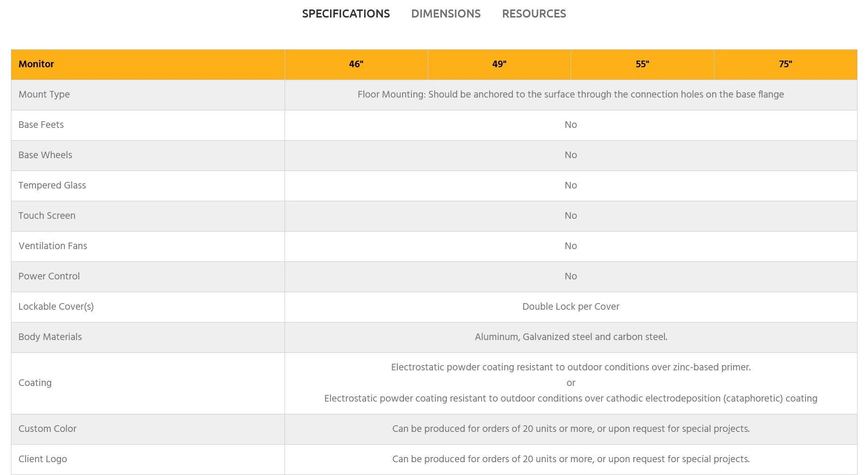Click the Mount Type row label
This screenshot has width=868, height=475.
pos(44,94)
